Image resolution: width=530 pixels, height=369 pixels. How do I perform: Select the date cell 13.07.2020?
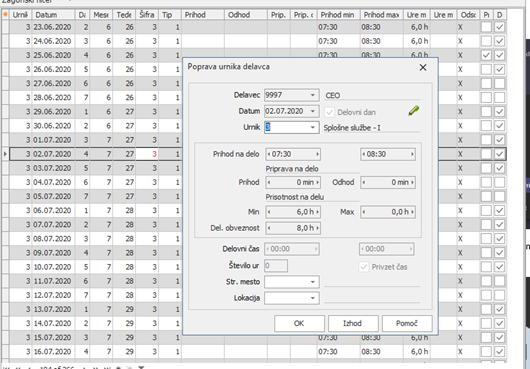[x=53, y=309]
